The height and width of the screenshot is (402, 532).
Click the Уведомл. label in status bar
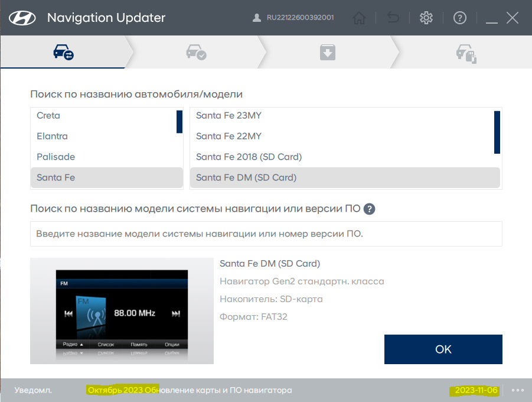click(33, 390)
